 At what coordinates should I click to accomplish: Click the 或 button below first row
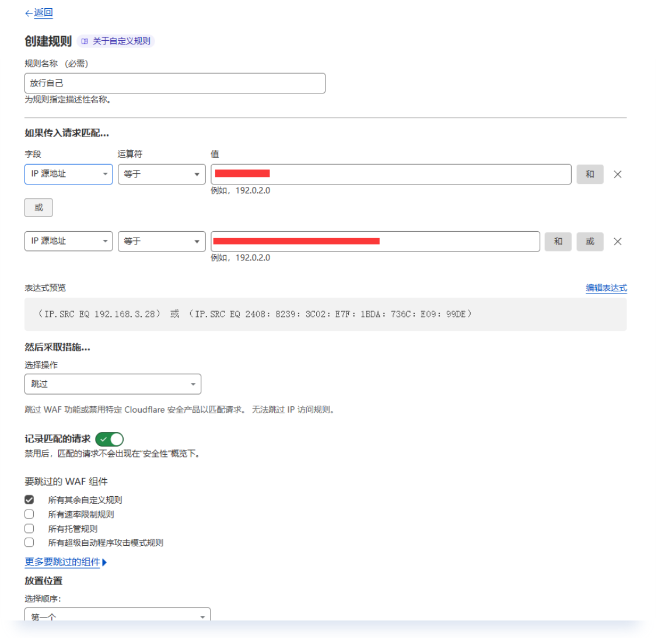coord(38,207)
